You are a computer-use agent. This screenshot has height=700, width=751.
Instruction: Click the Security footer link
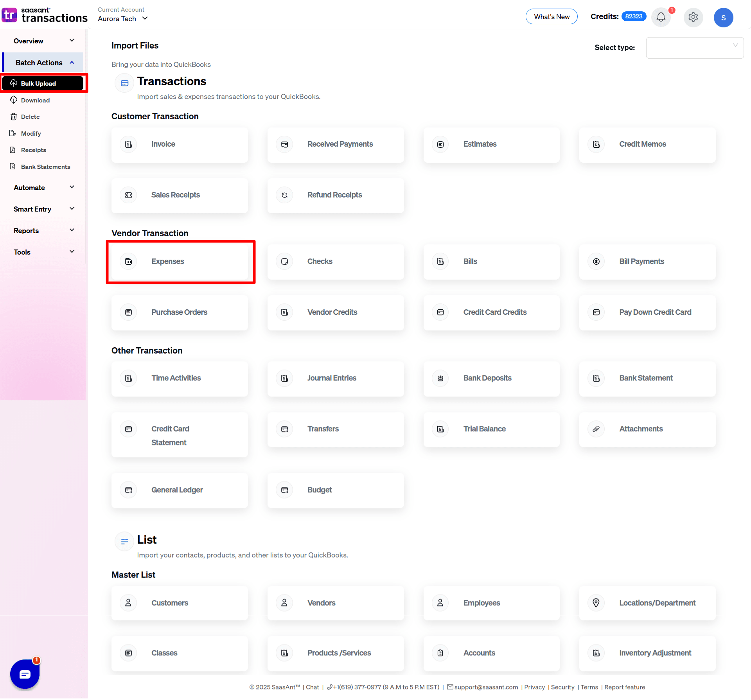point(562,687)
